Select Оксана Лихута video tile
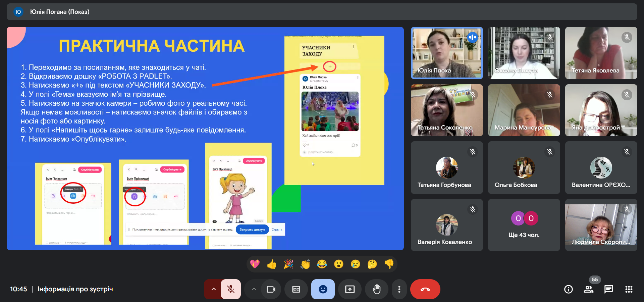This screenshot has width=644, height=302. click(x=524, y=53)
